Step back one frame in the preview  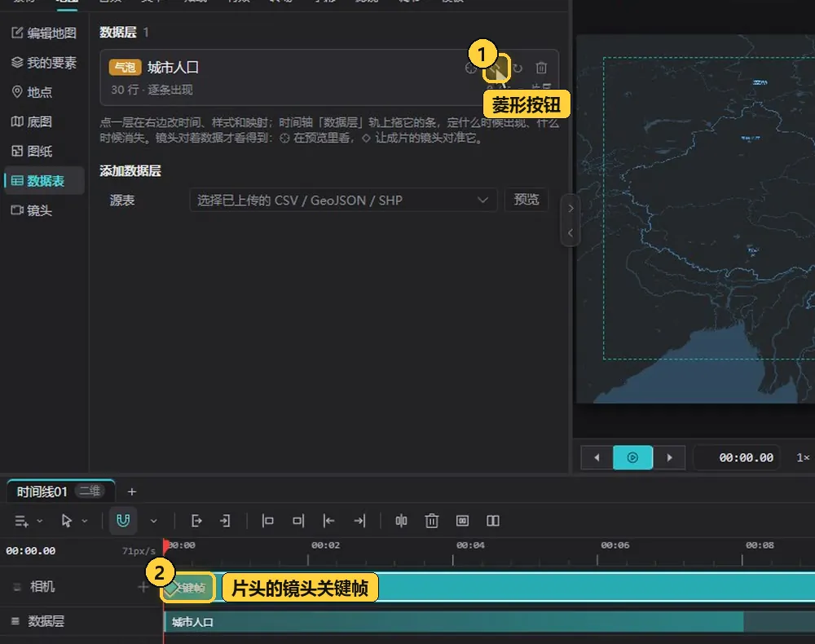597,457
